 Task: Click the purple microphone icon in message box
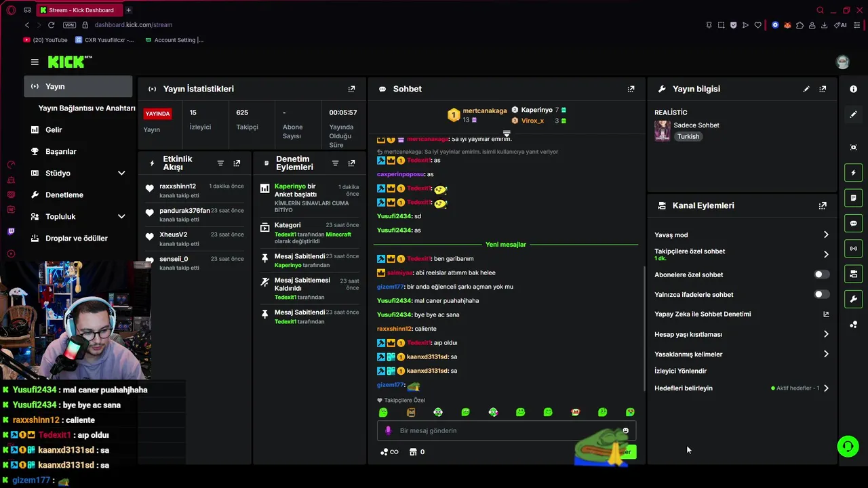point(388,430)
